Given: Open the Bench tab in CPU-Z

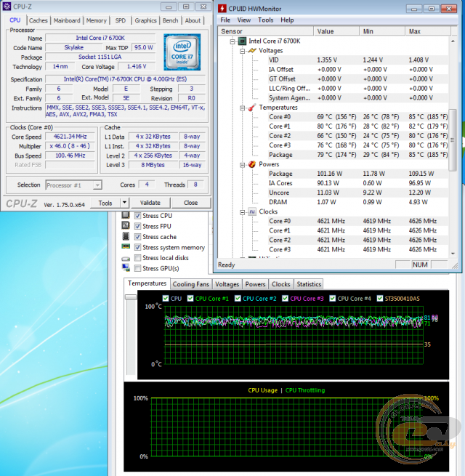Looking at the screenshot, I should [170, 20].
